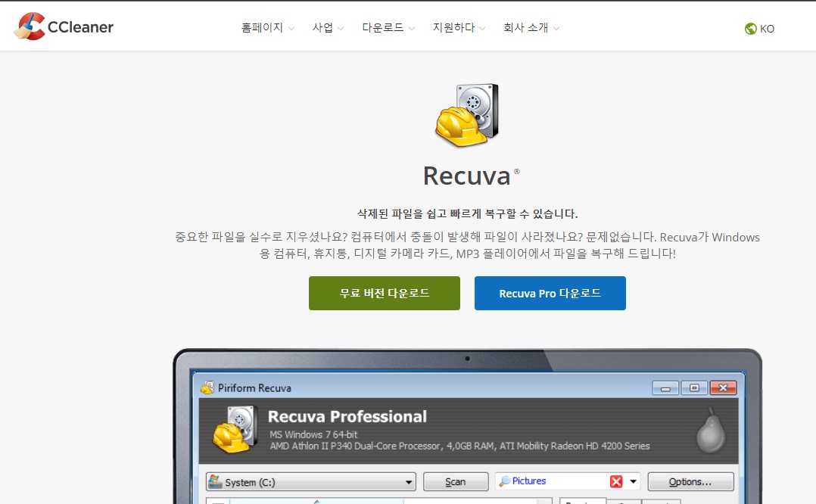Expand the chevron beside 사업
This screenshot has height=504, width=816.
tap(341, 29)
